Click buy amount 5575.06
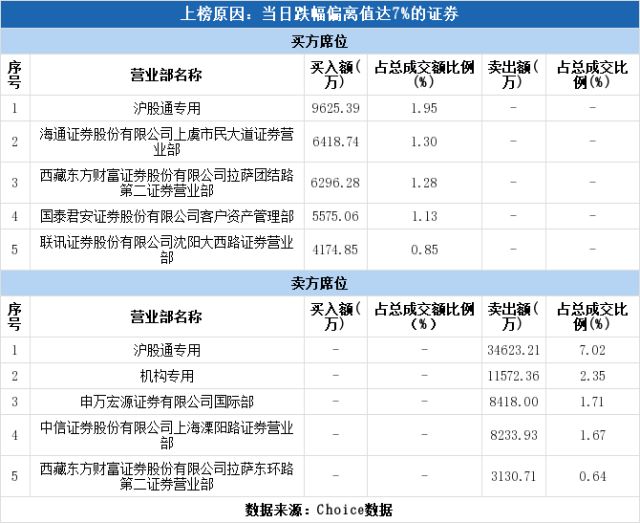Viewport: 640px width, 523px height. point(336,216)
